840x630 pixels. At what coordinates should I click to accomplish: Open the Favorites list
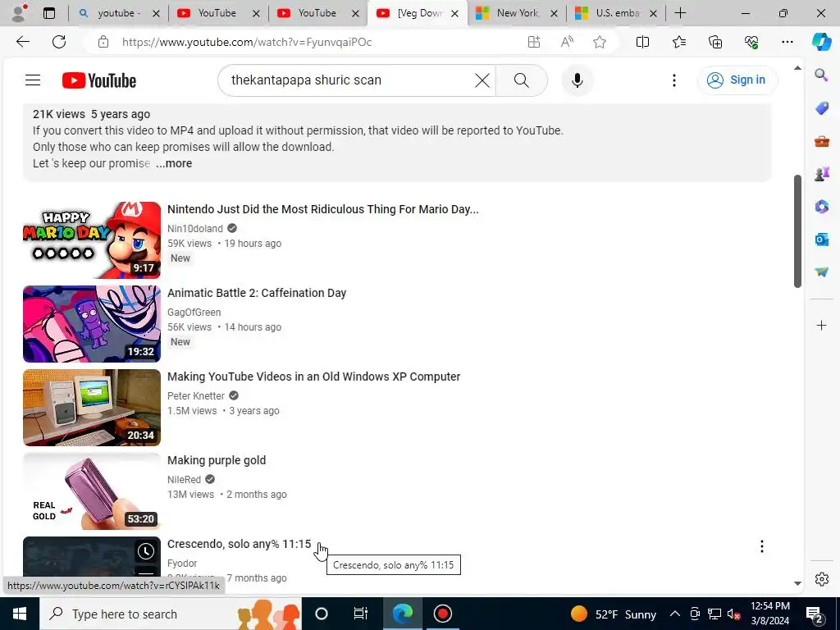678,42
